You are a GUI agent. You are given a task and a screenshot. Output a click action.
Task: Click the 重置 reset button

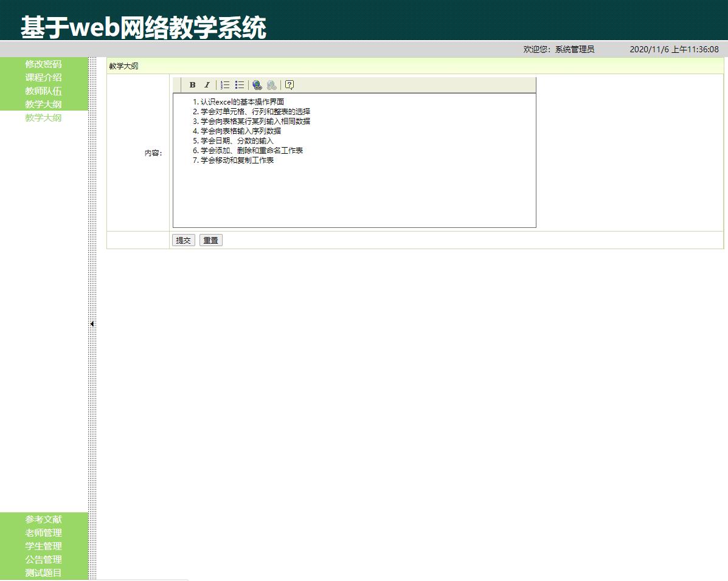pos(211,240)
